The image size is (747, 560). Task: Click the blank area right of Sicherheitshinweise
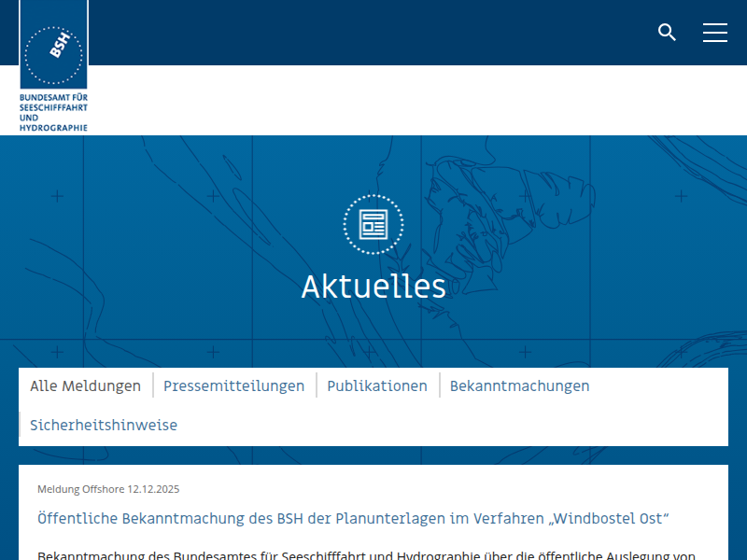pos(448,425)
